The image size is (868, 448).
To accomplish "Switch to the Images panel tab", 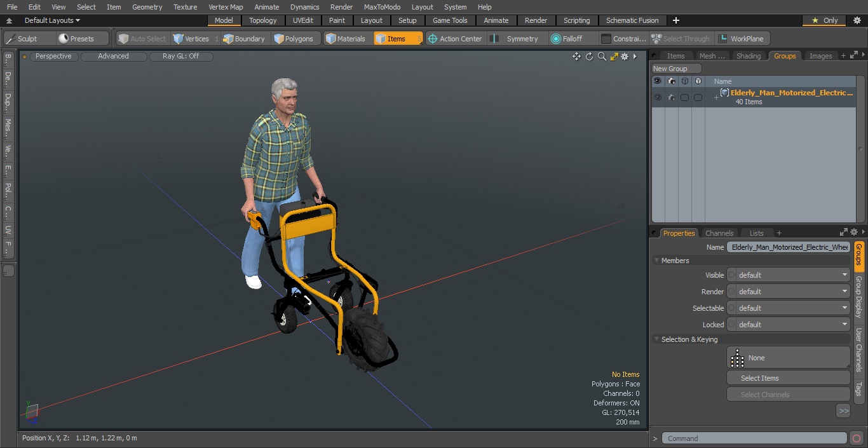I will coord(820,56).
